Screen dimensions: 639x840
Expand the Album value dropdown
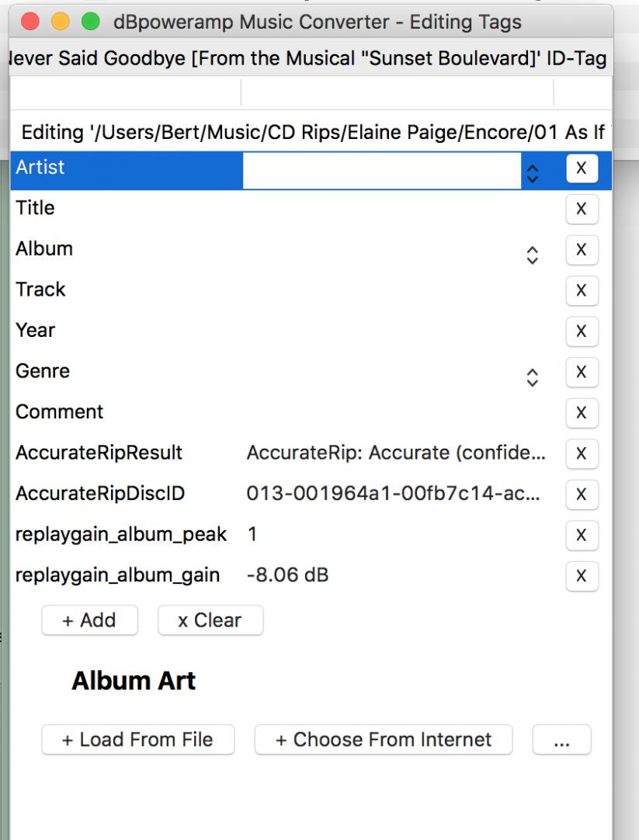(532, 255)
